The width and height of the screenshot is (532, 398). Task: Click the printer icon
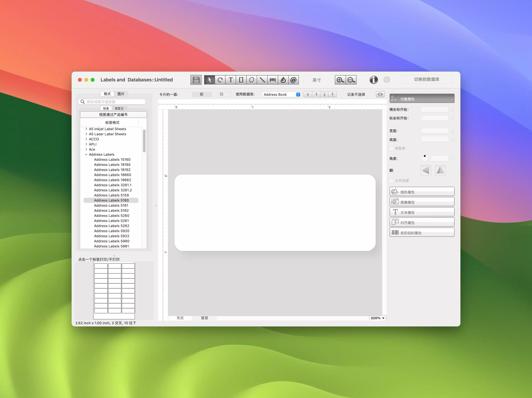[386, 80]
